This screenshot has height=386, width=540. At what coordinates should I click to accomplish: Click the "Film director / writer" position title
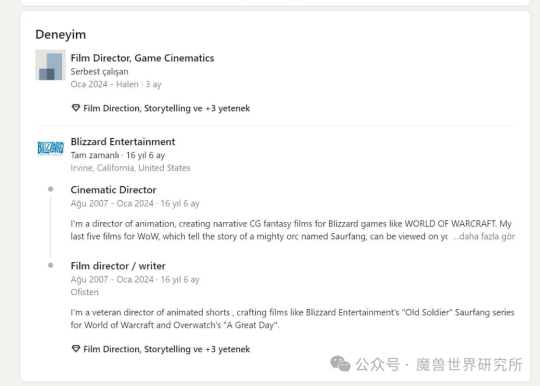118,266
